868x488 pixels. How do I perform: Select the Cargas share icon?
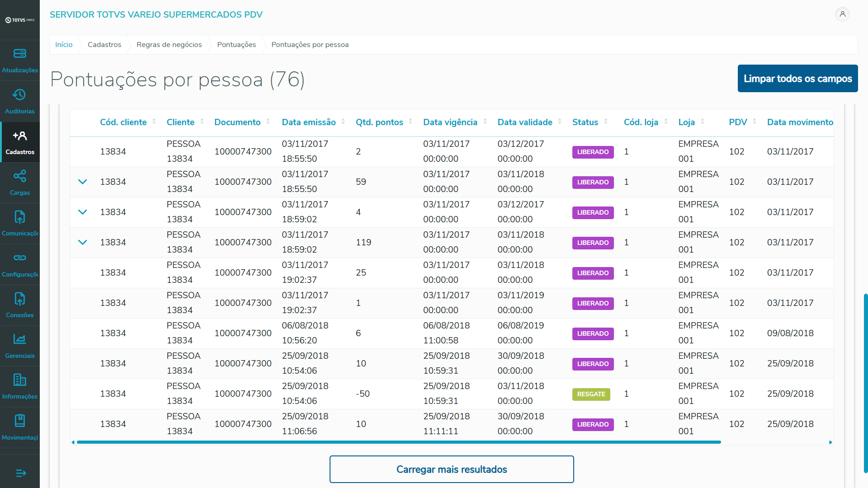[20, 176]
